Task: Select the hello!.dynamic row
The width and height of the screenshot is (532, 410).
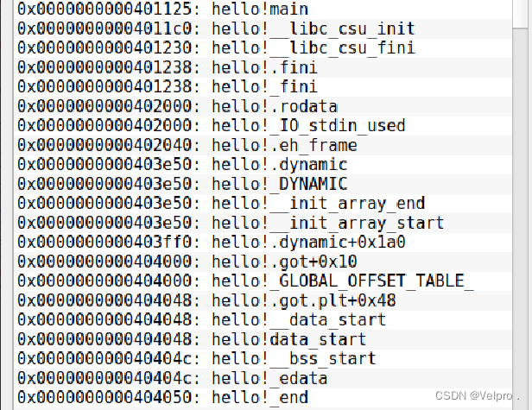Action: pos(263,165)
